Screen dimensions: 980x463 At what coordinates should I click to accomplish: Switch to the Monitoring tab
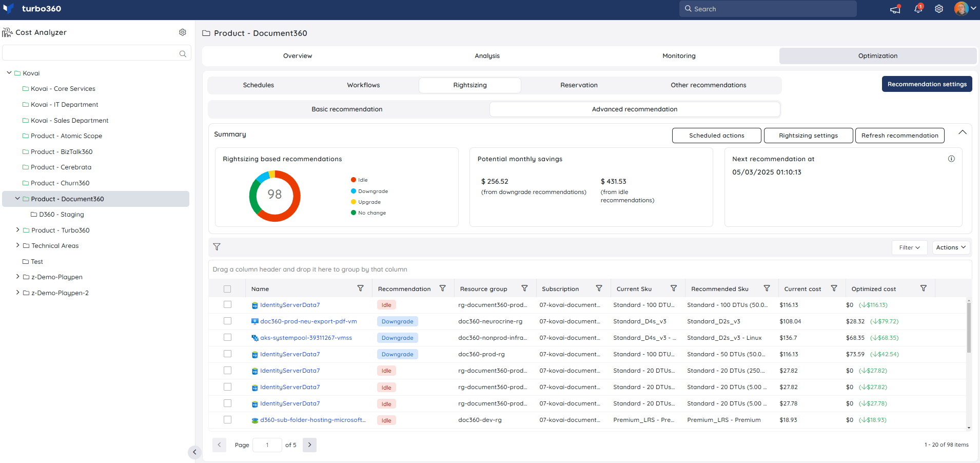679,56
